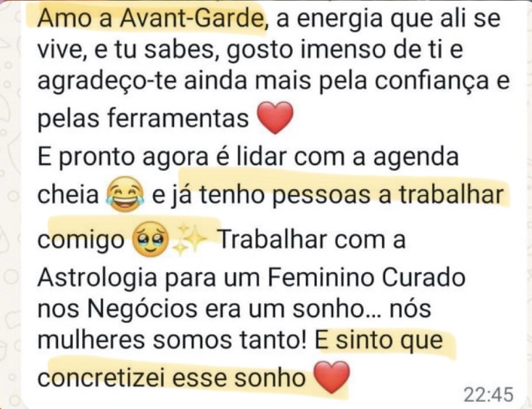Click the word 'ferramentas' in the message
The height and width of the screenshot is (409, 532).
(x=179, y=119)
